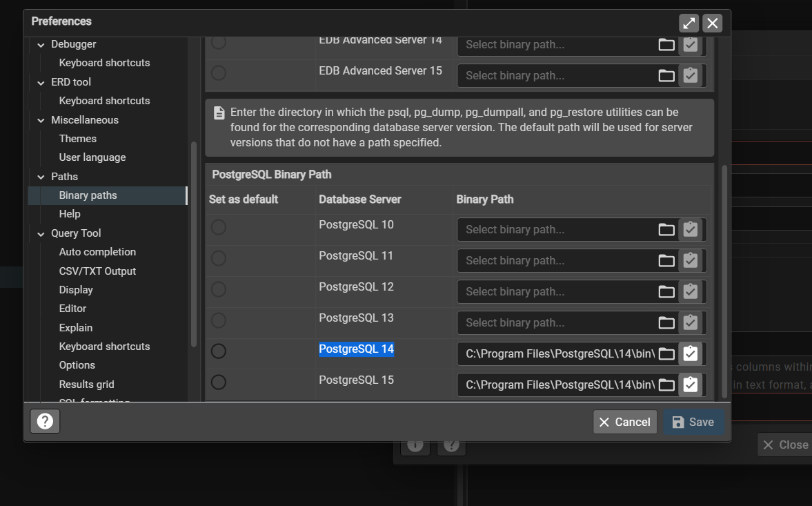
Task: Click the binary paths panel scrollbar
Action: pos(724,282)
